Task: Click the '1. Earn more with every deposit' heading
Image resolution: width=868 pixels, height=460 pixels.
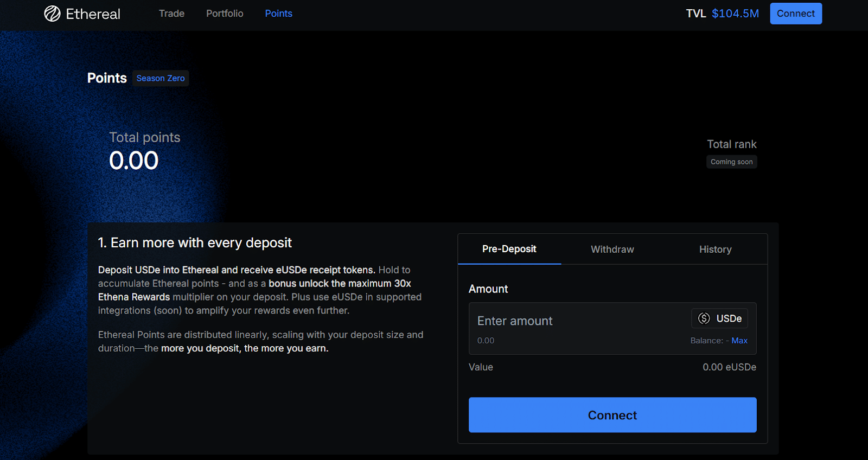Action: (195, 242)
